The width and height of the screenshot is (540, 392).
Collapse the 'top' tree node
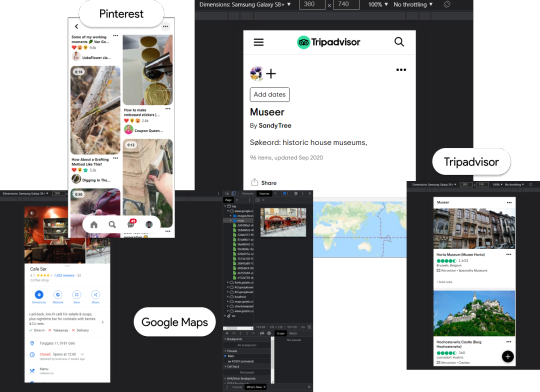pos(225,206)
